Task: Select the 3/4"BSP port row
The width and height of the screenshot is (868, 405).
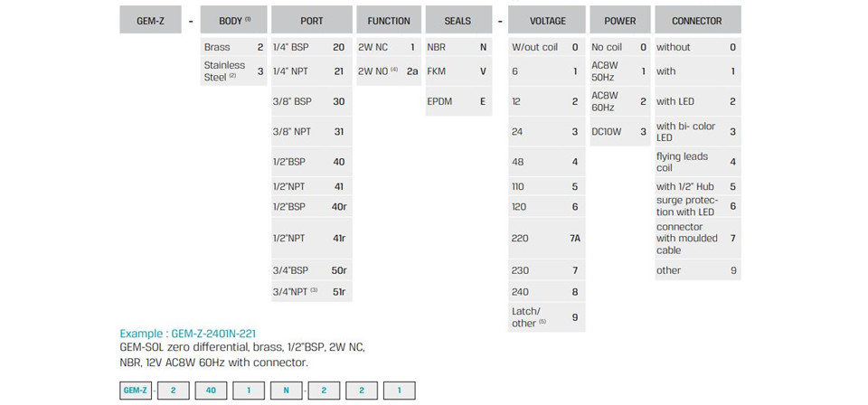Action: (311, 270)
